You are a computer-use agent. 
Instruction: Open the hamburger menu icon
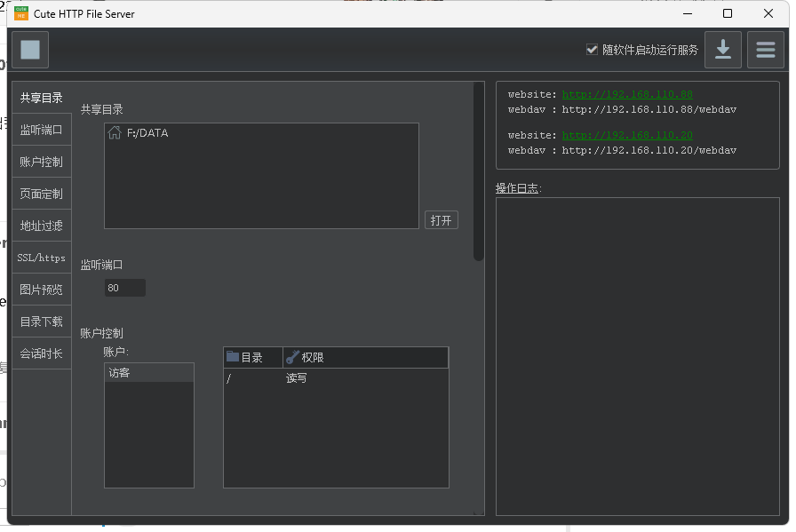tap(766, 50)
